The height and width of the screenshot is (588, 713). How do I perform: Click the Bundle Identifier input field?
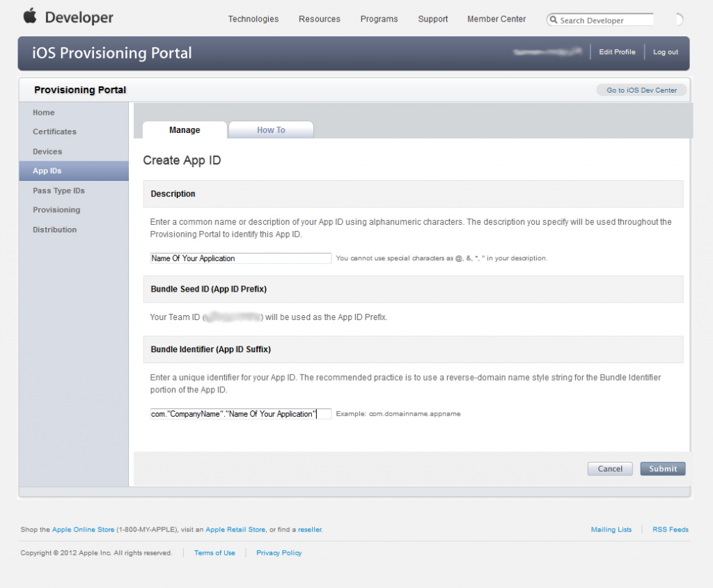(240, 414)
